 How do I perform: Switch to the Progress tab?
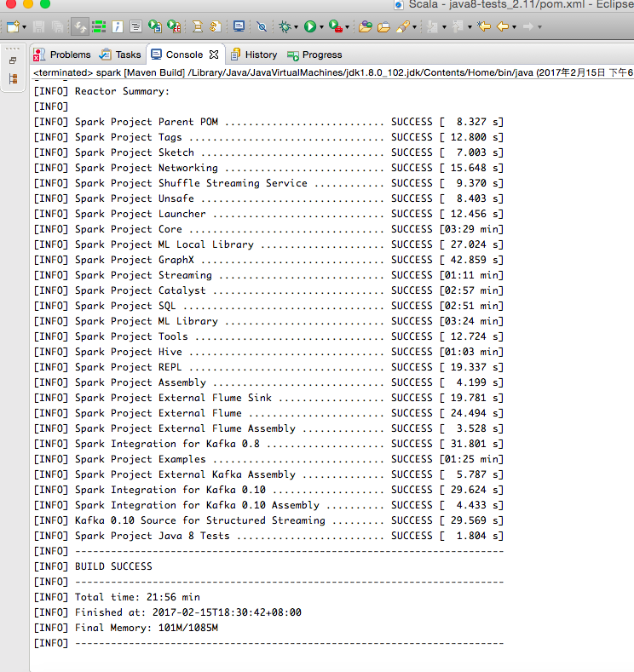click(314, 55)
